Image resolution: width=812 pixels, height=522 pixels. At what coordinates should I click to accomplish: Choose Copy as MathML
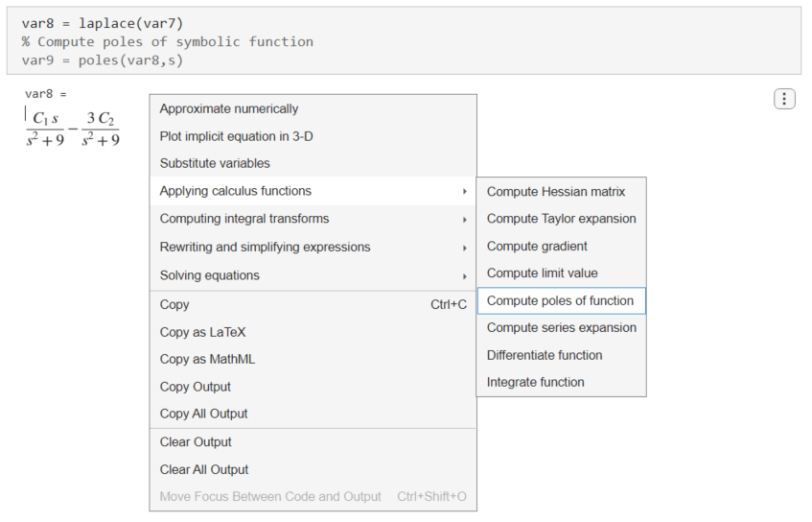pos(207,359)
